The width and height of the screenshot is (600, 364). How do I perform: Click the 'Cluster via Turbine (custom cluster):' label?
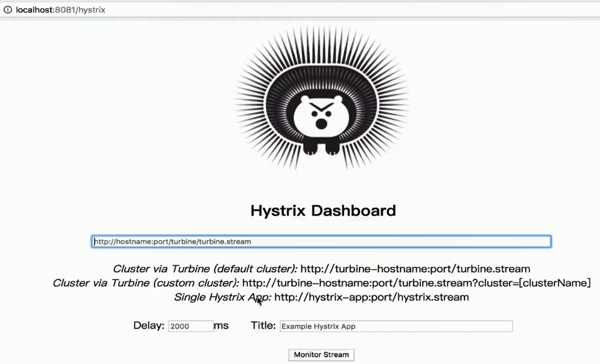pyautogui.click(x=146, y=283)
